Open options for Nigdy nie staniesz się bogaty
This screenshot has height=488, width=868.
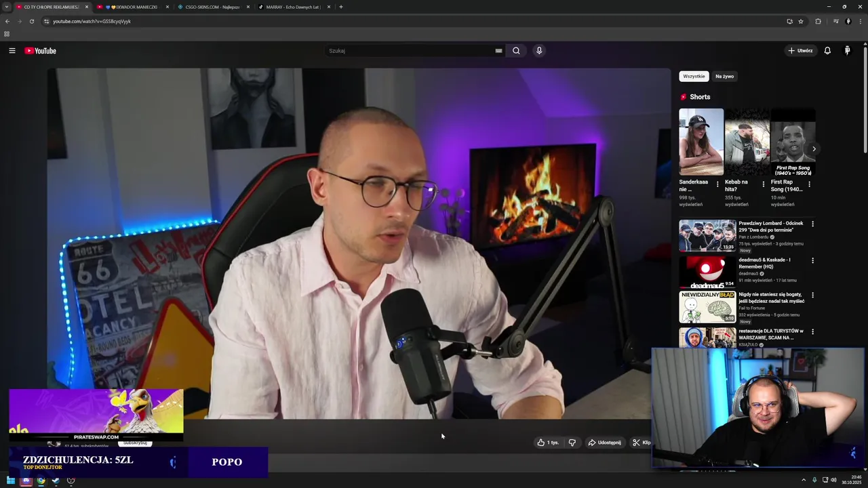812,295
